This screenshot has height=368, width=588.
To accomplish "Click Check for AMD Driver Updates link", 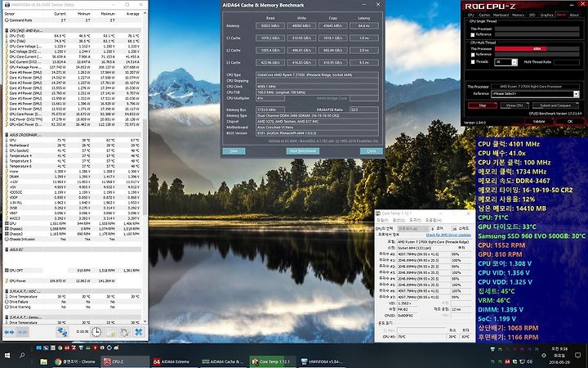I will coord(448,235).
